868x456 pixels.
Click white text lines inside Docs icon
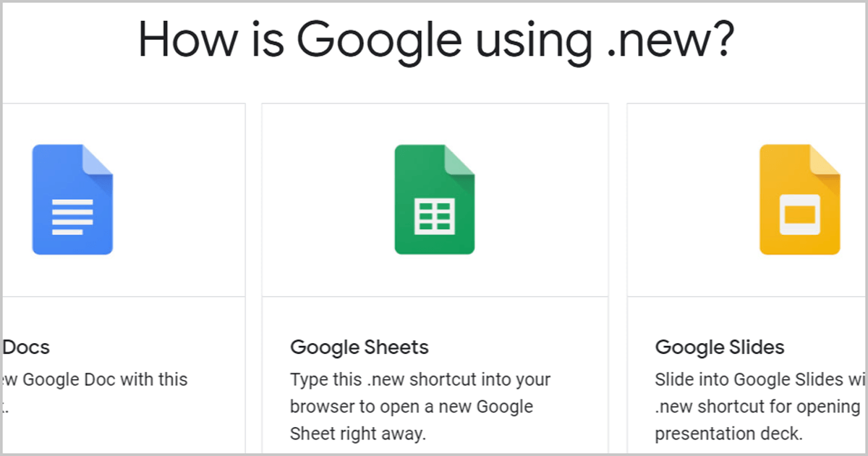[72, 216]
